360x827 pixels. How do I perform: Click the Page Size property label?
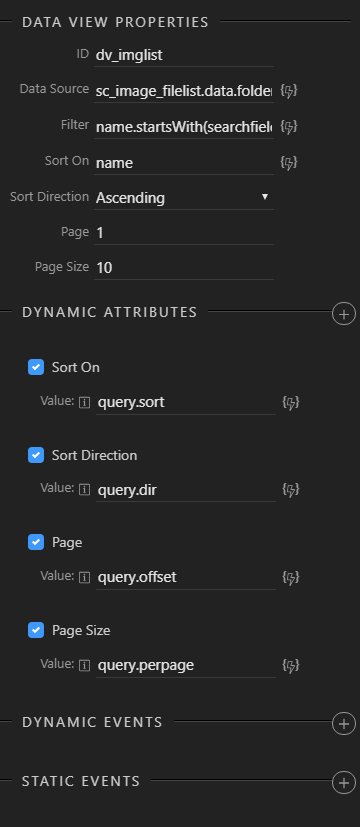click(x=62, y=267)
